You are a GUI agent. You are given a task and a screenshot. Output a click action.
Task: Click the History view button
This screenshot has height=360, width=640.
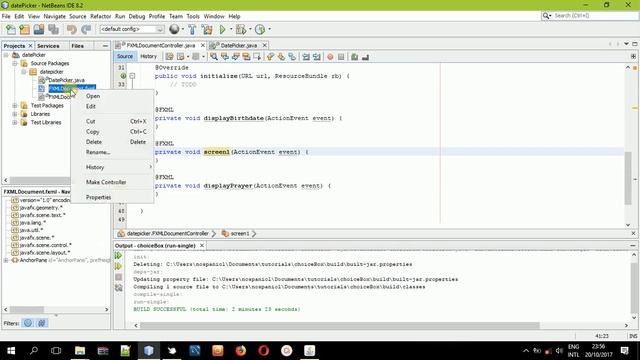[x=148, y=56]
